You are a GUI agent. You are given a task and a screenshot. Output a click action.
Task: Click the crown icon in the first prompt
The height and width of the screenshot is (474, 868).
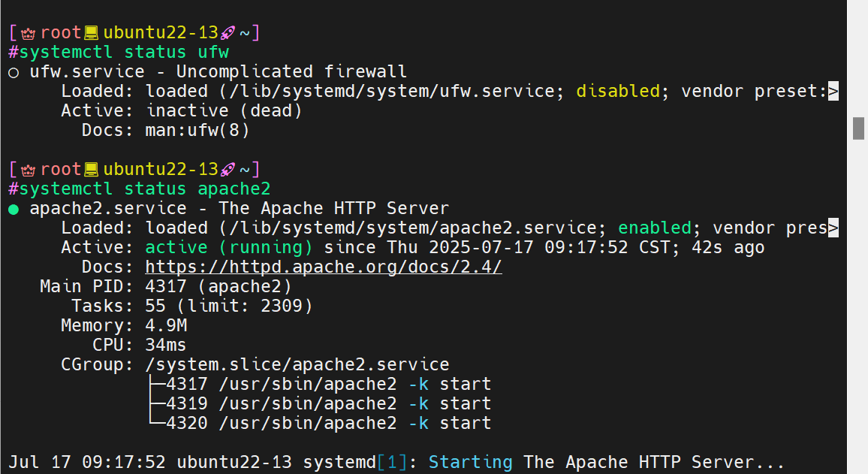point(29,33)
